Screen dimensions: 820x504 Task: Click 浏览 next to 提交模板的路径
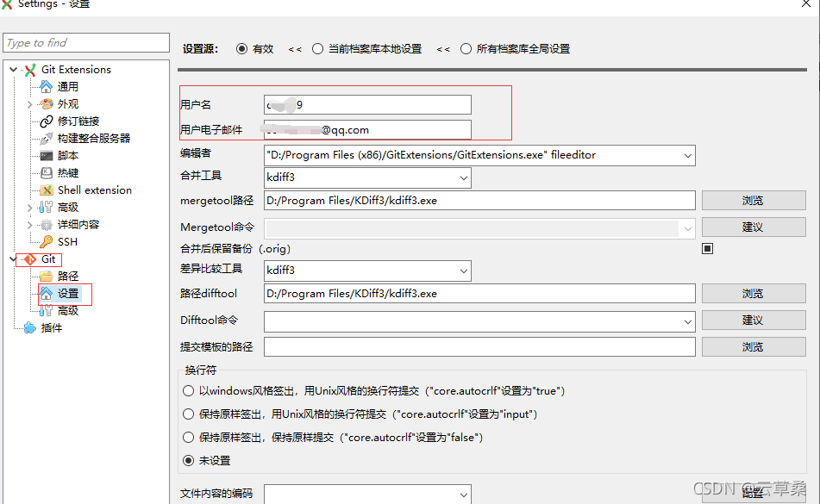point(754,347)
